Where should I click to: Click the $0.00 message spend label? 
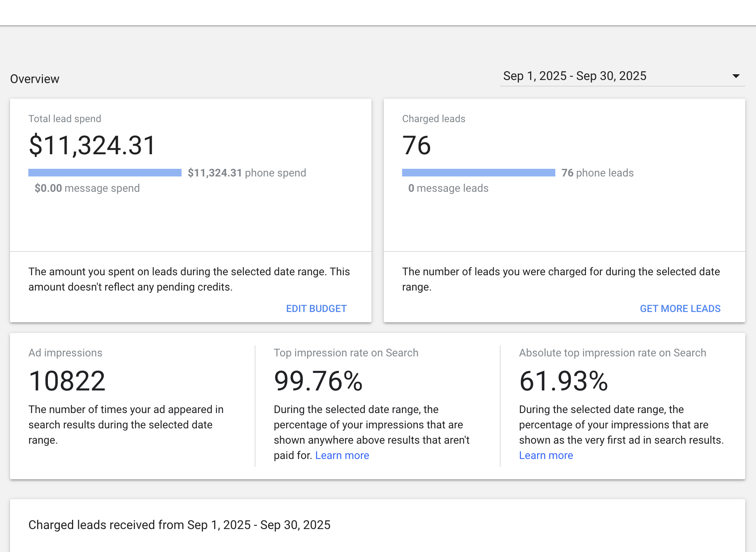[x=87, y=188]
